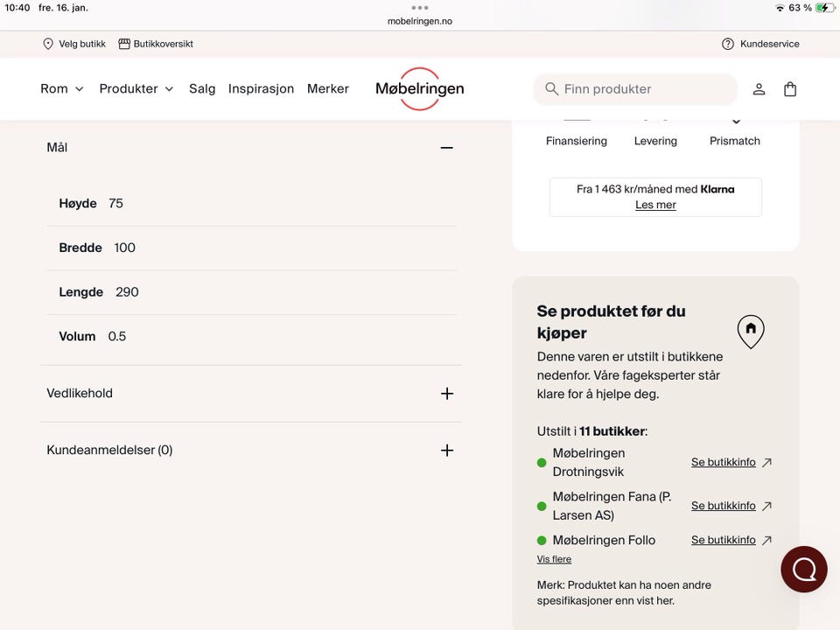
Task: Open Se butikkinfo for Møbelringen Follo
Action: [x=724, y=540]
